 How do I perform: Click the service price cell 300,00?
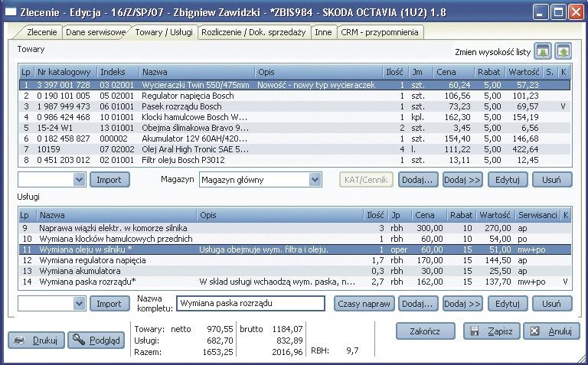pos(430,228)
